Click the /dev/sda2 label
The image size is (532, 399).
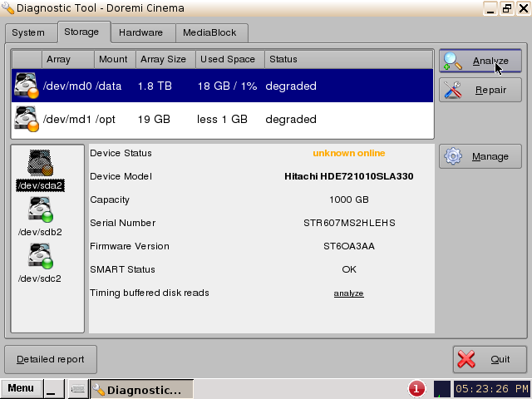[x=40, y=185]
